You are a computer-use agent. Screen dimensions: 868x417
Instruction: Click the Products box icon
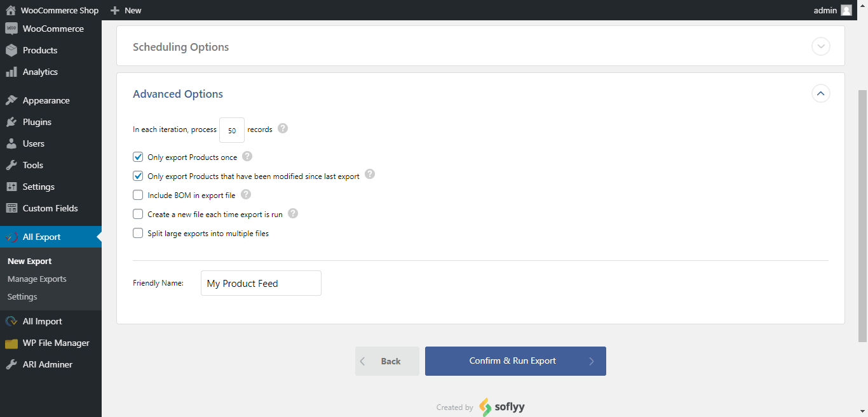pos(11,50)
